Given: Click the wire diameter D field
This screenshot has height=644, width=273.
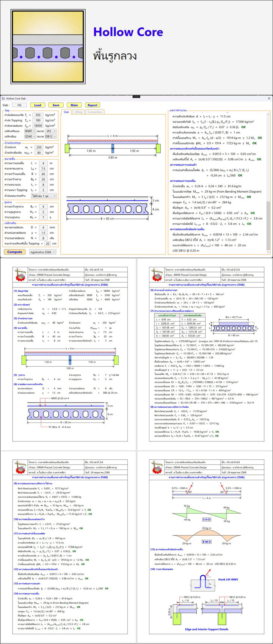Looking at the screenshot, I should [44, 228].
